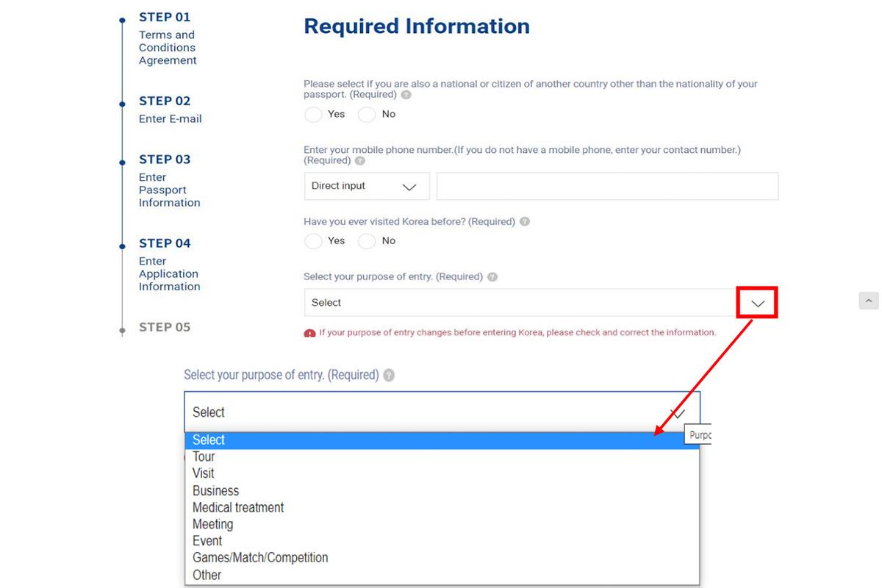Screen dimensions: 882x588
Task: Click help icon beside nationality question
Action: (406, 95)
